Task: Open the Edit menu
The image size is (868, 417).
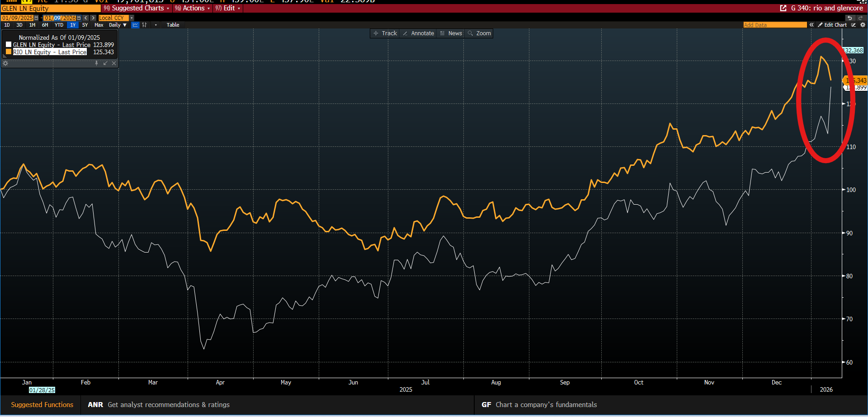Action: point(227,8)
